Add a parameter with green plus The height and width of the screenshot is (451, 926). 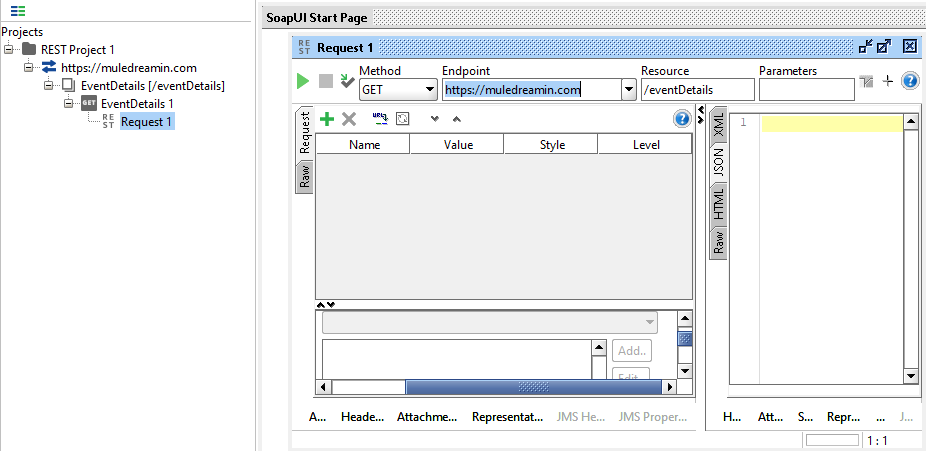[326, 119]
